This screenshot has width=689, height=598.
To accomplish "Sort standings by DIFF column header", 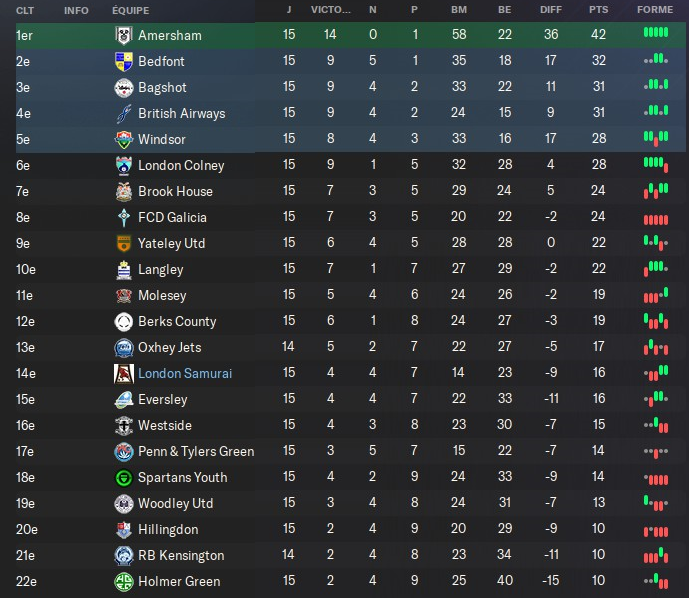I will [550, 10].
